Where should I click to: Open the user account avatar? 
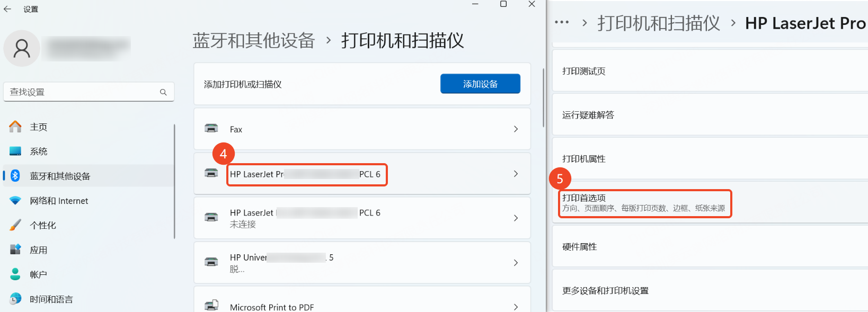click(22, 48)
